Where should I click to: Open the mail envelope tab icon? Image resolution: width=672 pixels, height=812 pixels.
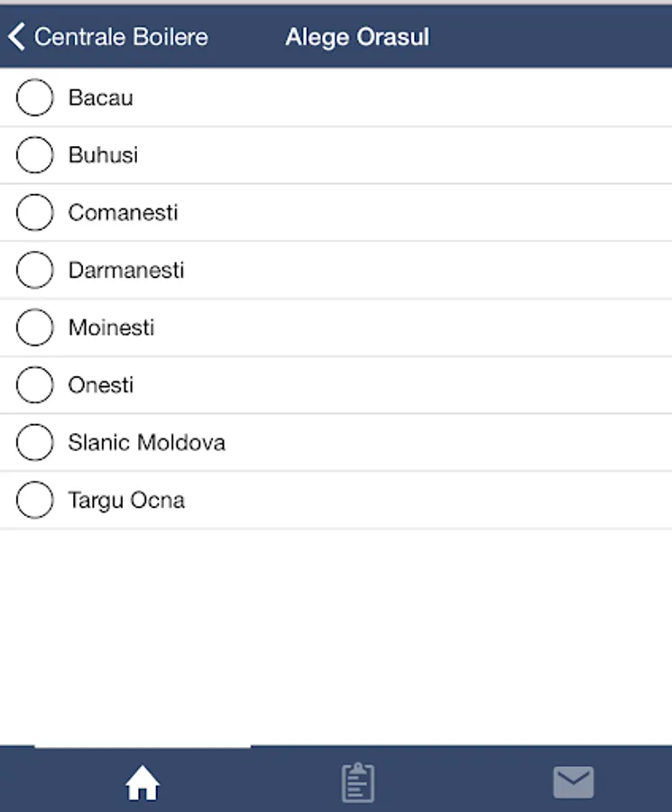(574, 782)
